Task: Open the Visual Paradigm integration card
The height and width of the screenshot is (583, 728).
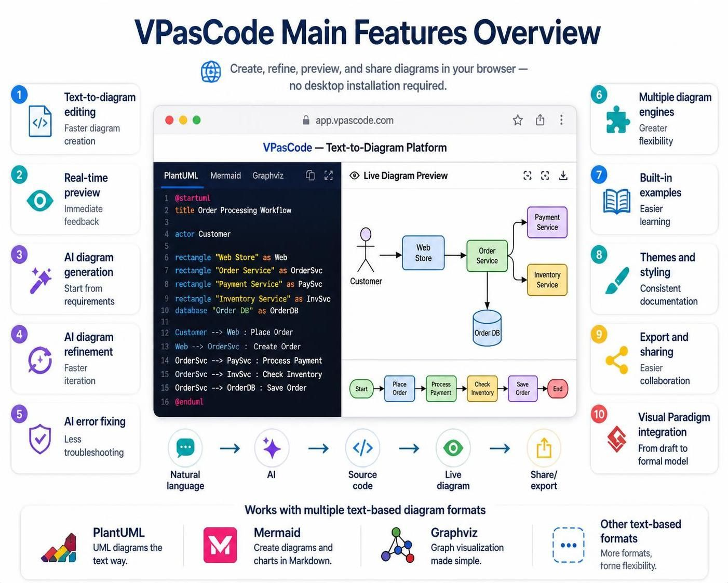Action: point(654,439)
